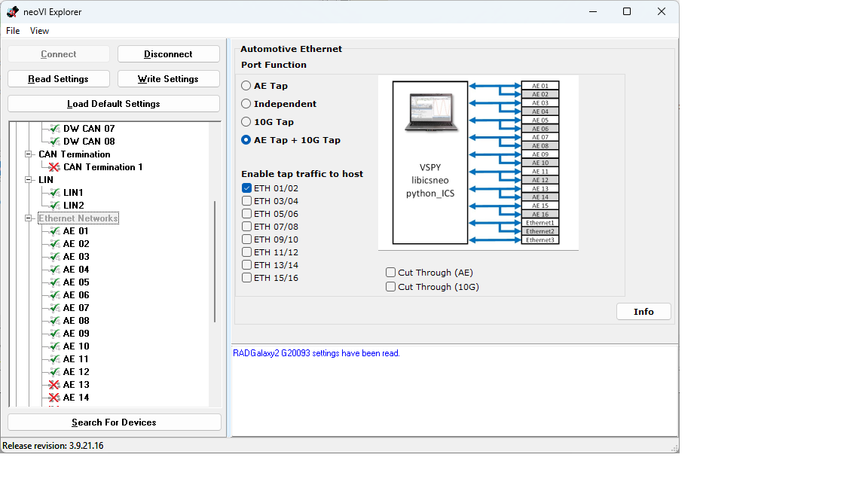This screenshot has height=488, width=868.
Task: Uncheck the ETH 01/02 tap traffic checkbox
Action: click(246, 188)
